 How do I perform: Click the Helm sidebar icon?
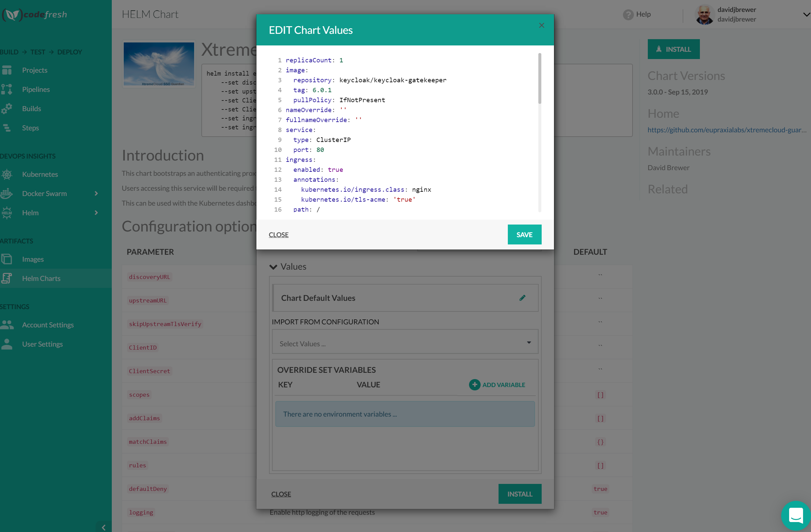[7, 213]
